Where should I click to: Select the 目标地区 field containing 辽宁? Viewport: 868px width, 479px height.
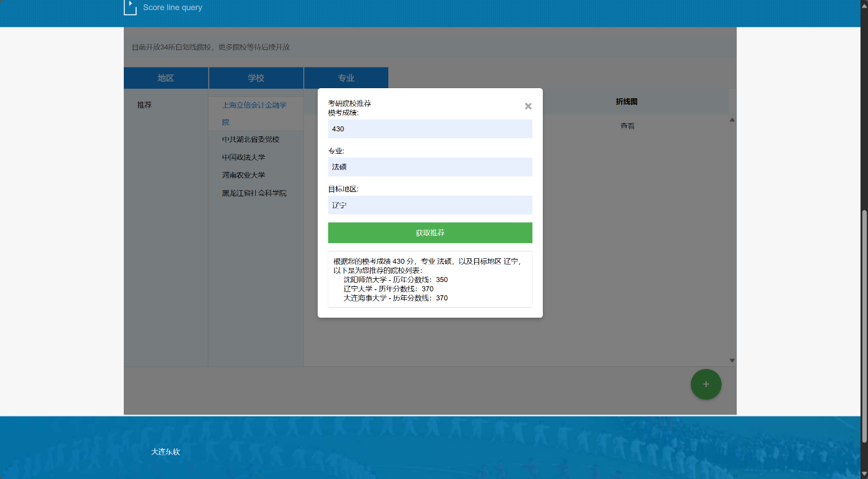tap(430, 205)
